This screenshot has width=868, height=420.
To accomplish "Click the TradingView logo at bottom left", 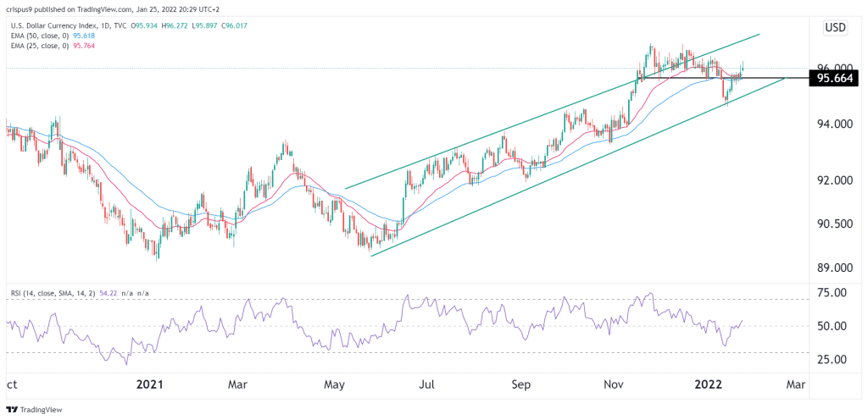I will point(34,410).
